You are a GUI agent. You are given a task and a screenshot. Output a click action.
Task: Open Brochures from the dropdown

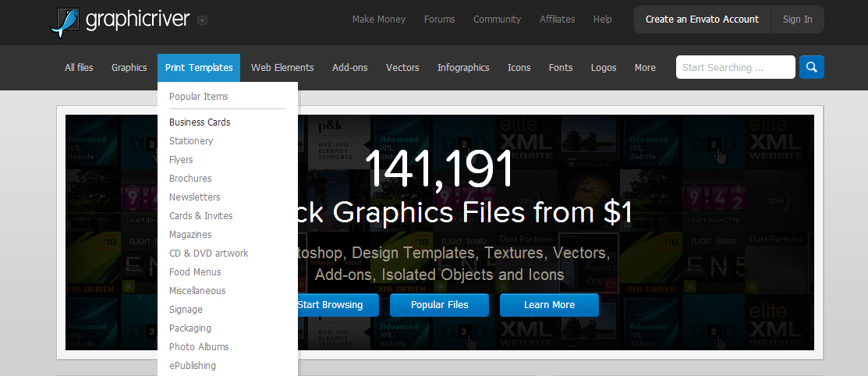190,179
